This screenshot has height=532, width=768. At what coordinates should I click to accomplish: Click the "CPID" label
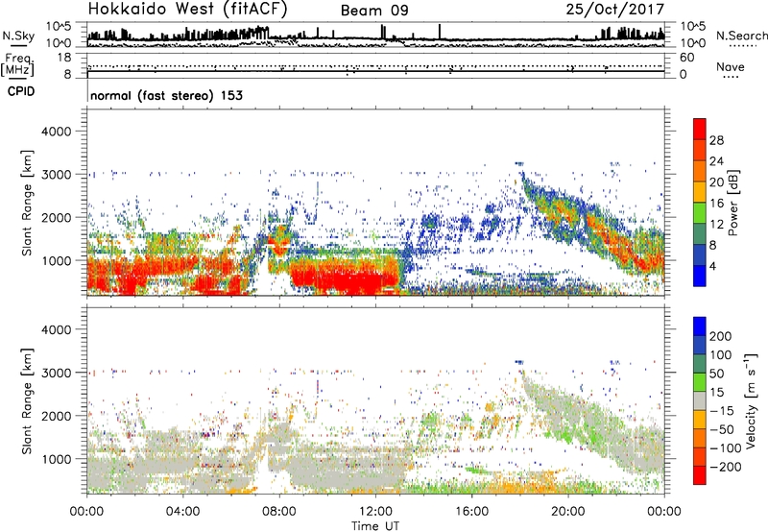21,91
